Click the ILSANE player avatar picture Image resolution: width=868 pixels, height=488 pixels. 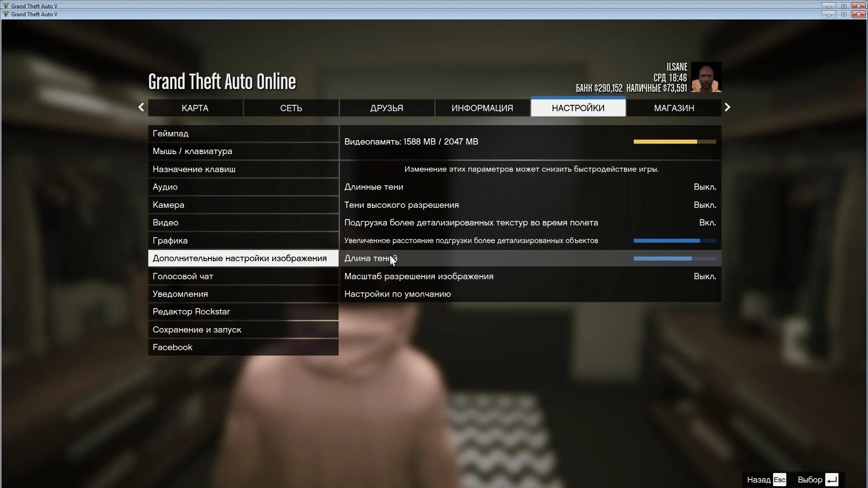(x=706, y=77)
